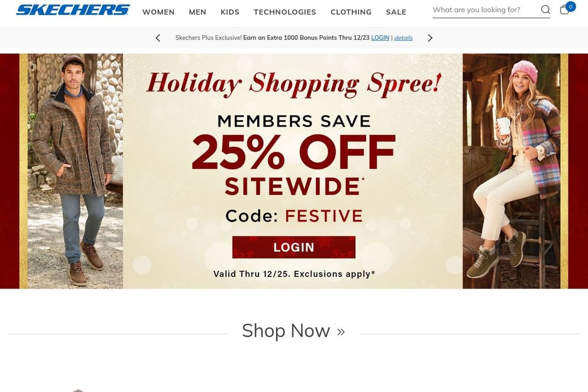Click the Holiday Shopping Spree banner headline
The image size is (588, 392).
pos(293,83)
